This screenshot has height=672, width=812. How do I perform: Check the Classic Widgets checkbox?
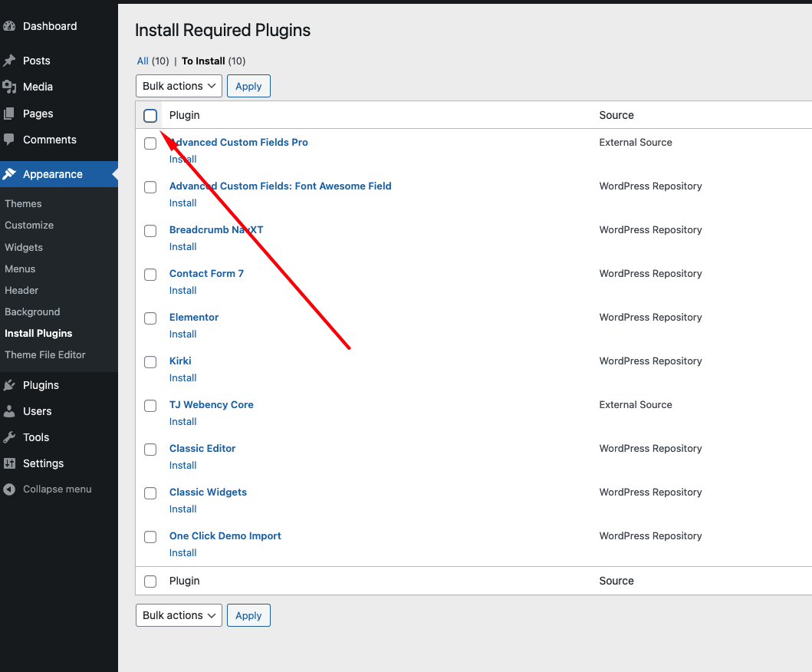150,493
